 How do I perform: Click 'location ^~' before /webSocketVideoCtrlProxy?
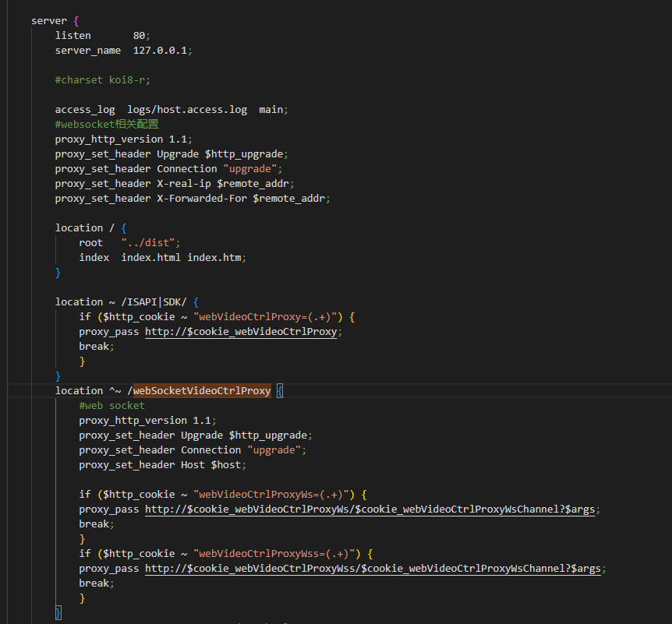coord(88,391)
